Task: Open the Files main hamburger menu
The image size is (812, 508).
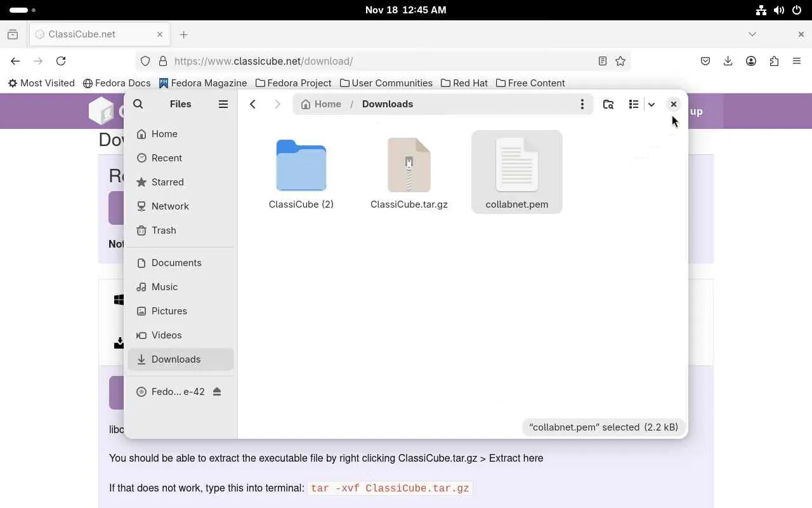Action: click(223, 104)
